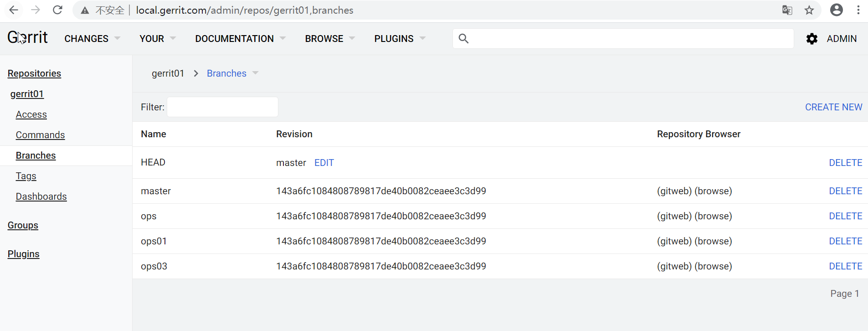Viewport: 868px width, 331px height.
Task: Open the YOUR menu
Action: 152,39
